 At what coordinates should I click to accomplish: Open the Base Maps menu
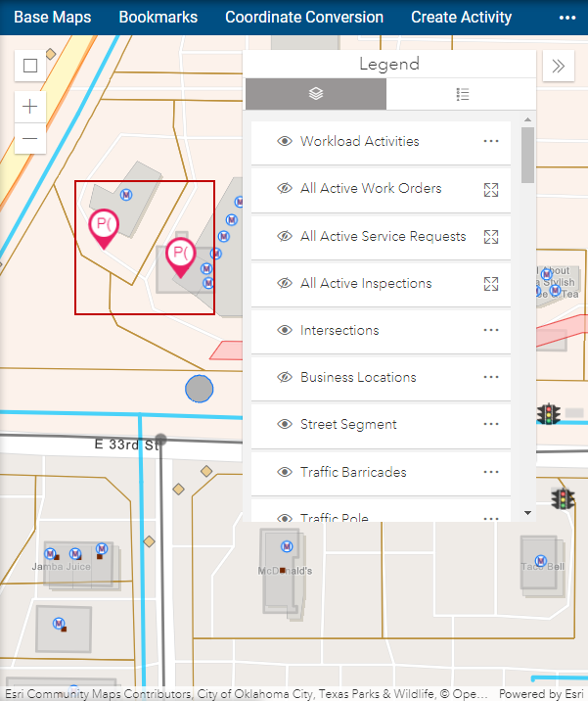coord(52,18)
